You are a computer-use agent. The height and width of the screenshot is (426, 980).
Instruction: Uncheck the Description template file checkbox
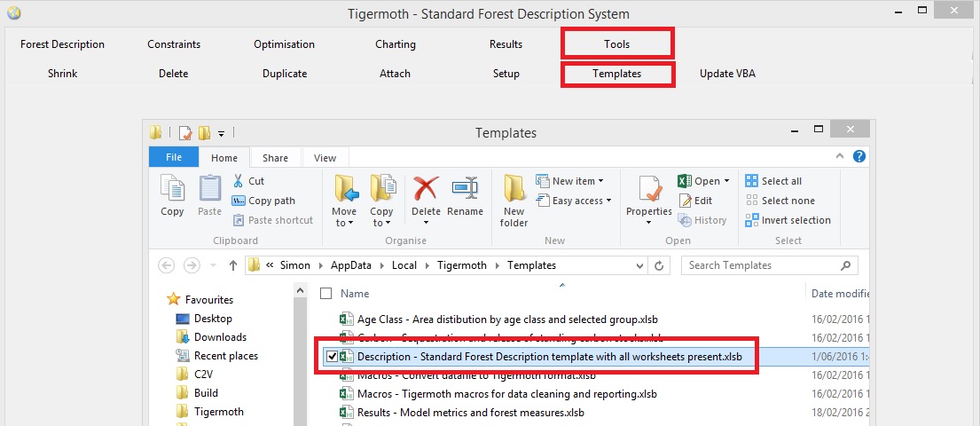click(332, 357)
